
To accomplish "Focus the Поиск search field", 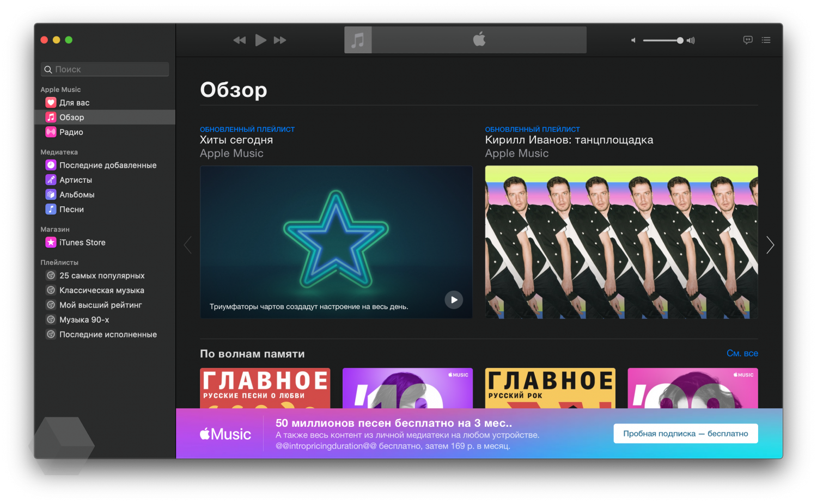I will pos(105,69).
